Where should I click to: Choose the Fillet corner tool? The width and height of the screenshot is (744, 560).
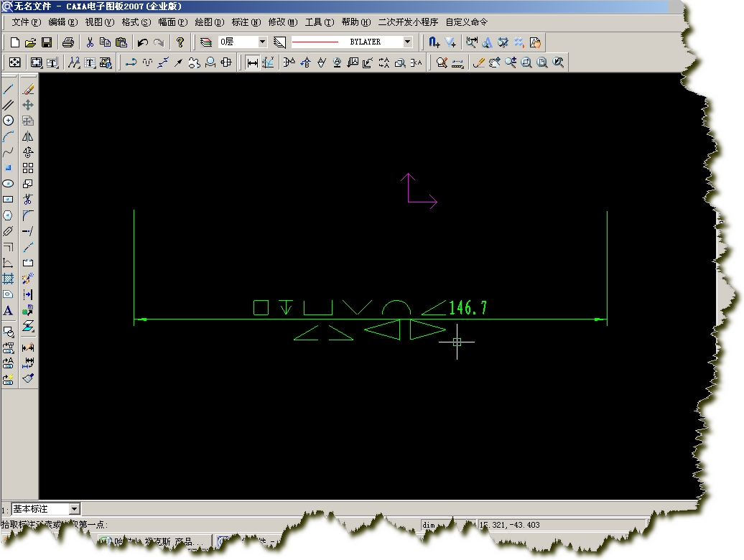coord(28,215)
